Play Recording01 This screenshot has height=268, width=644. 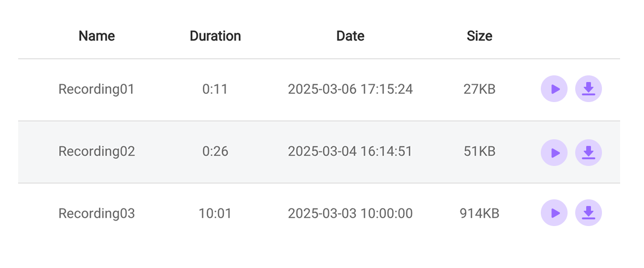[x=554, y=89]
